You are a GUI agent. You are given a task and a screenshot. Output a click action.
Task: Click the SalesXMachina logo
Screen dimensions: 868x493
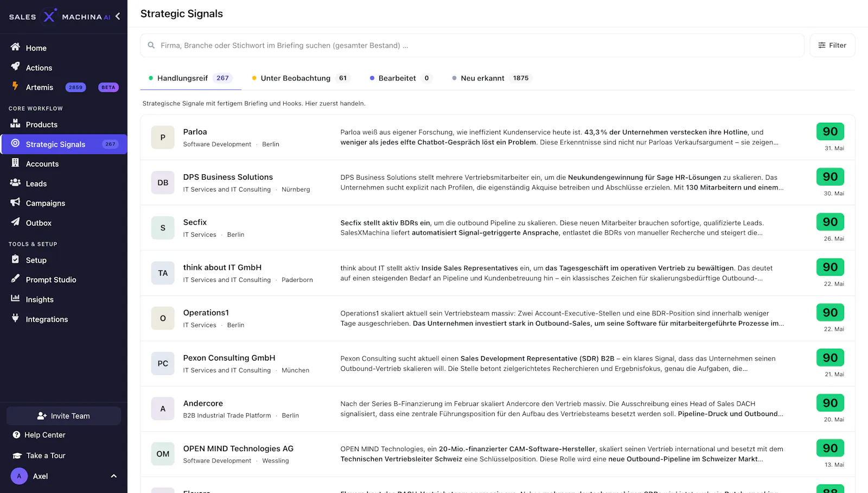[60, 17]
